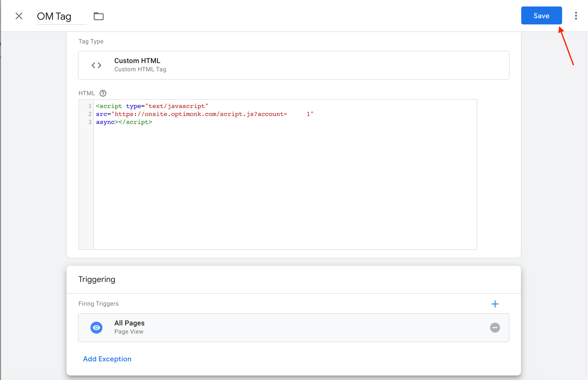This screenshot has height=380, width=588.
Task: Open the folder icon next to tag name
Action: click(98, 16)
